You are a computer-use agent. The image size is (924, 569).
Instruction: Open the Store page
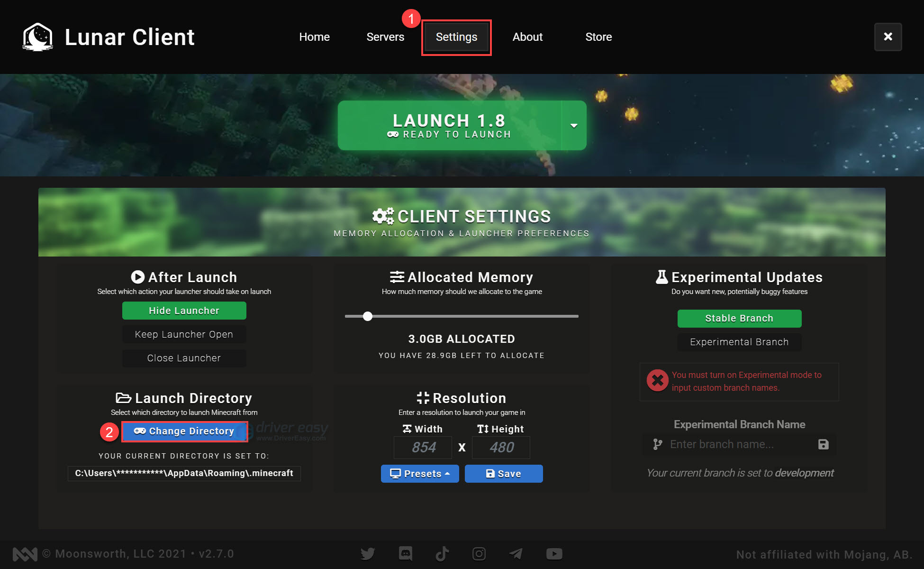(x=598, y=37)
